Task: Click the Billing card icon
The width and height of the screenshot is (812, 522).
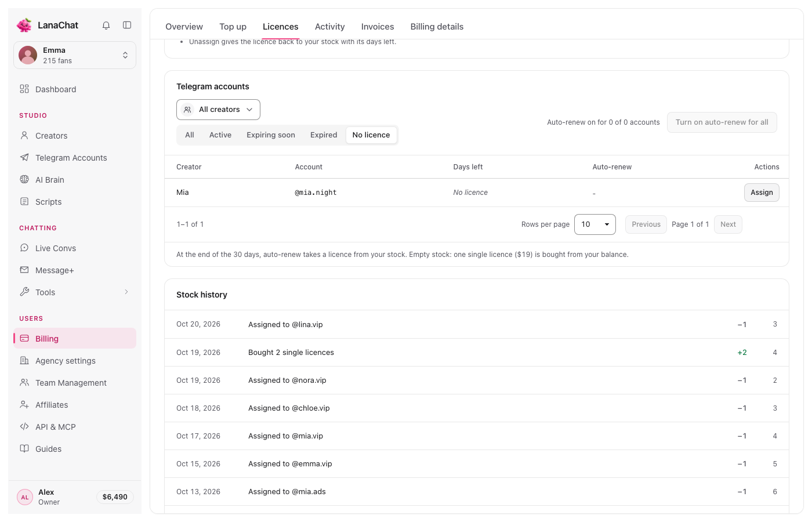Action: (x=24, y=338)
